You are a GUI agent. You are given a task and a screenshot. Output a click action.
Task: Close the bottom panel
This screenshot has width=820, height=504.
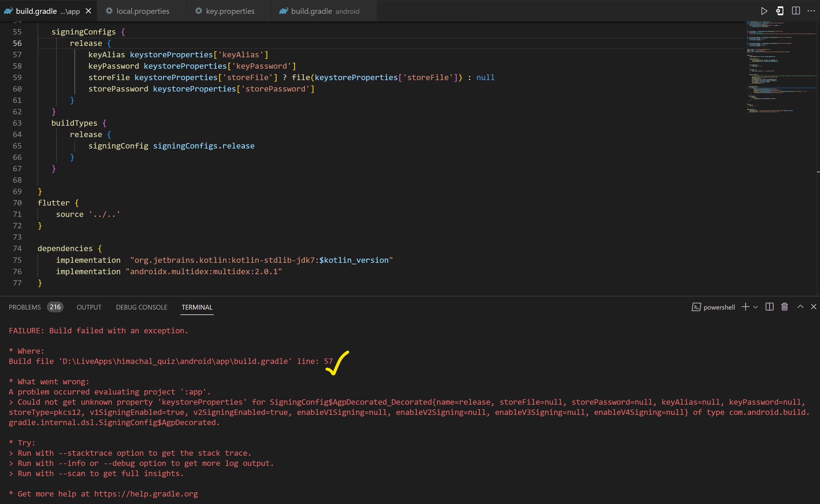pos(813,307)
